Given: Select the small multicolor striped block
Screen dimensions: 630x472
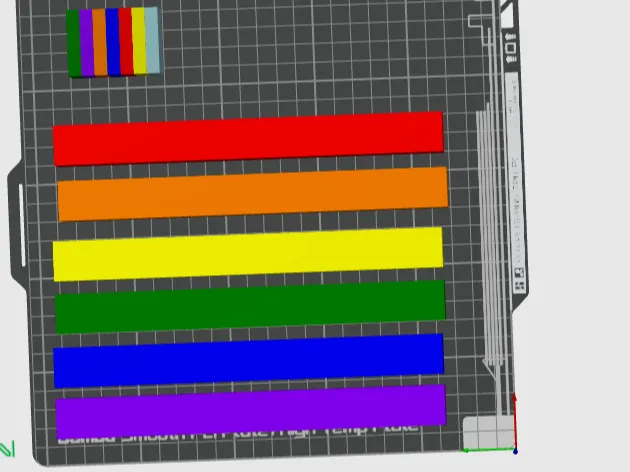Looking at the screenshot, I should [x=113, y=42].
